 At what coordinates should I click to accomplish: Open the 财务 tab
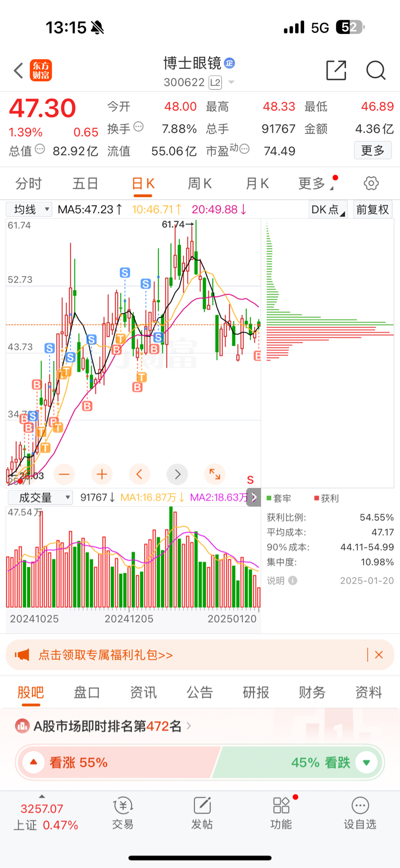[312, 692]
